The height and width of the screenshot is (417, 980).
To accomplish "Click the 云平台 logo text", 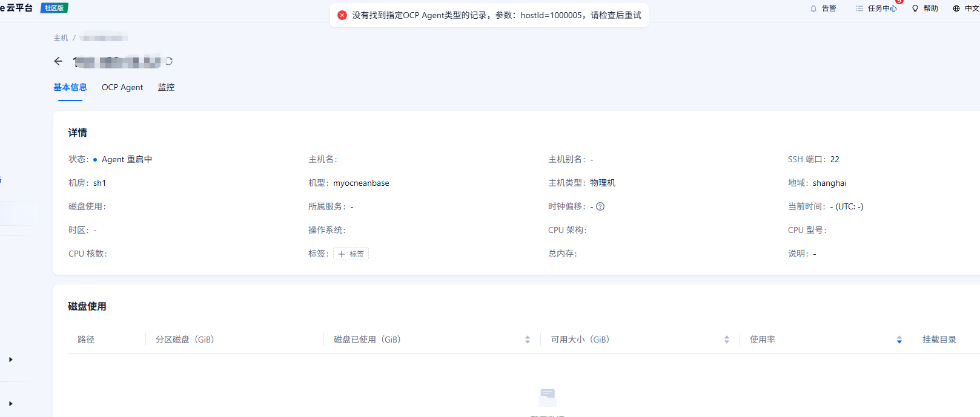I will click(19, 8).
